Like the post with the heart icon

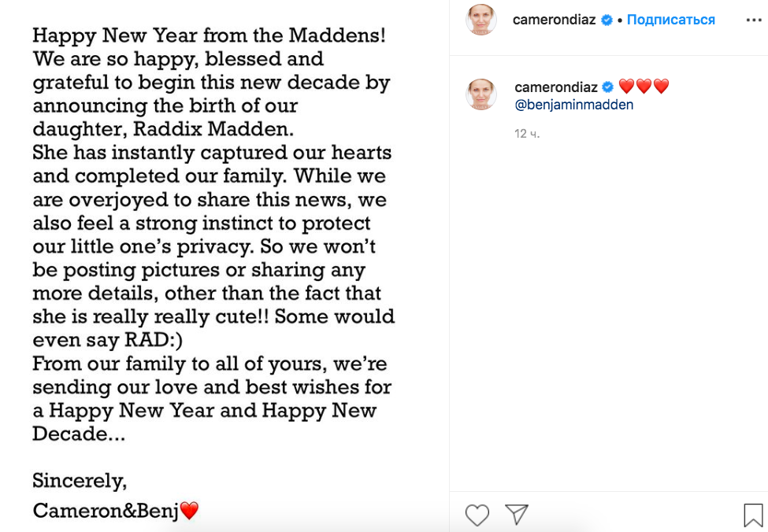tap(477, 515)
